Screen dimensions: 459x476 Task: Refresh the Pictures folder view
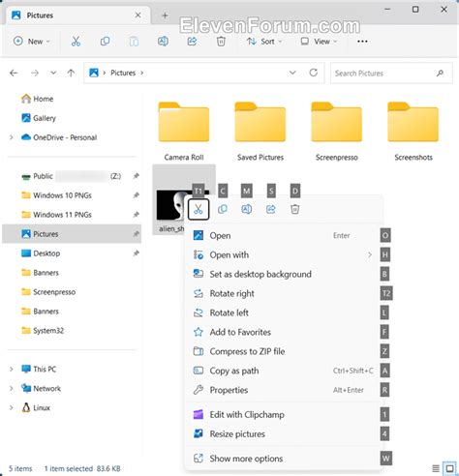(314, 73)
